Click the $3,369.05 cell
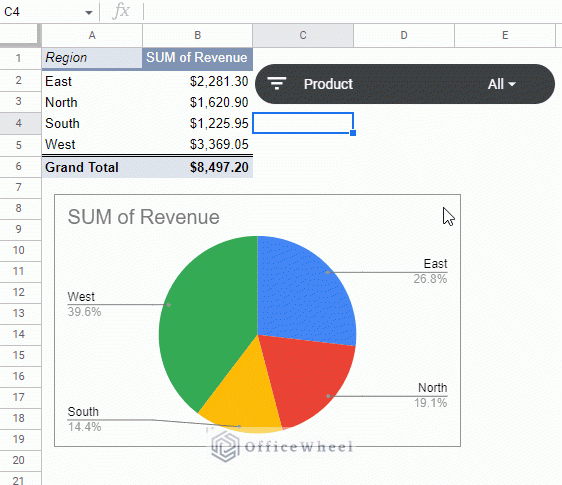Viewport: 562px width, 485px height. tap(197, 144)
